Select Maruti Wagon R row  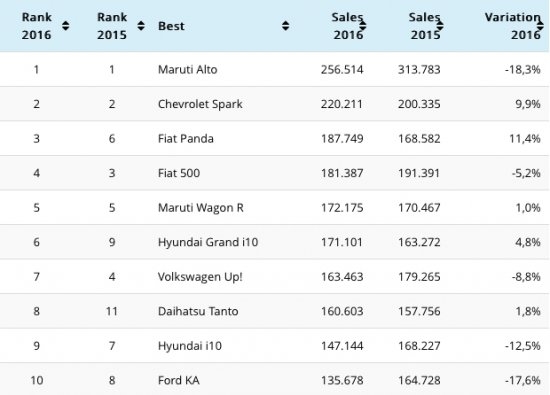click(275, 208)
